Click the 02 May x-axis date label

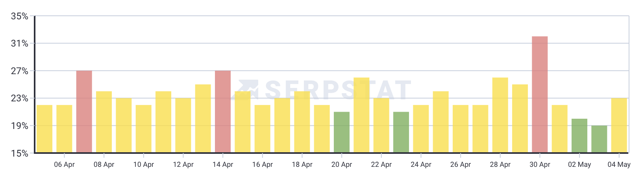579,164
